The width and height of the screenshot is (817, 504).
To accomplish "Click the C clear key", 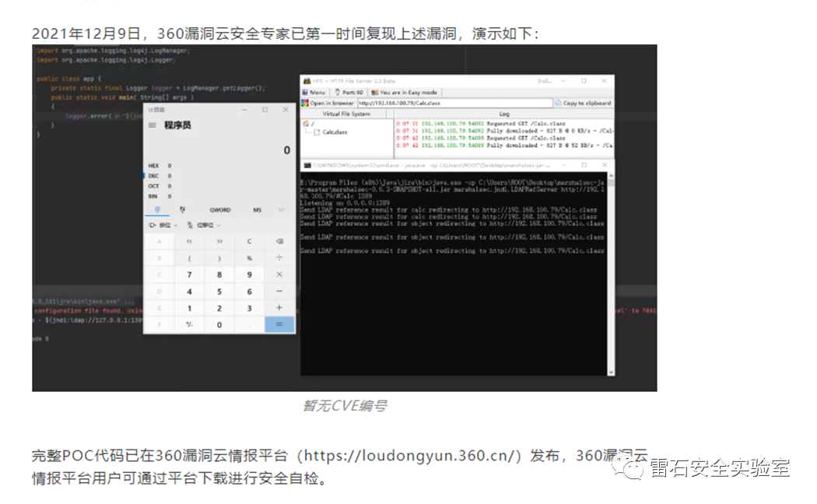I will pyautogui.click(x=249, y=241).
